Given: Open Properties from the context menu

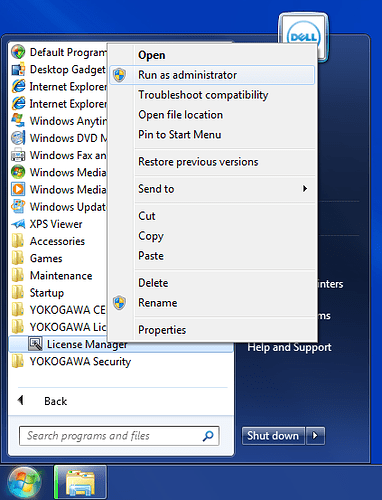Looking at the screenshot, I should point(212,330).
